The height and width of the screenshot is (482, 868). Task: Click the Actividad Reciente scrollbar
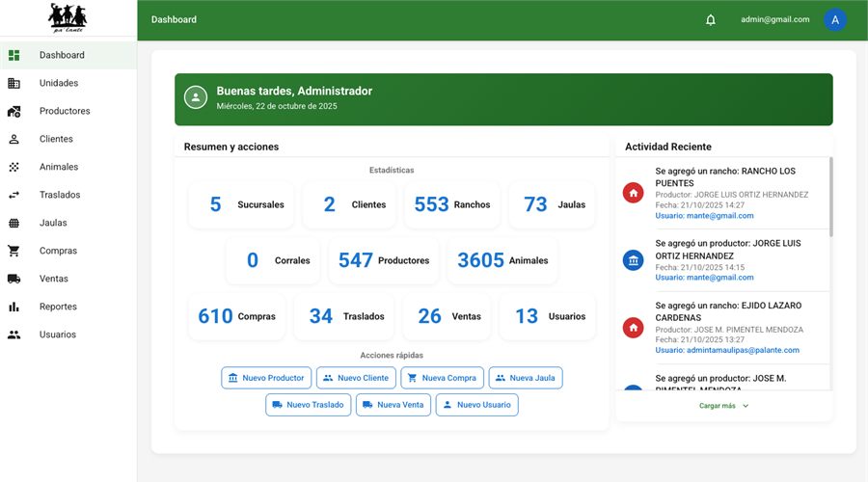click(831, 197)
